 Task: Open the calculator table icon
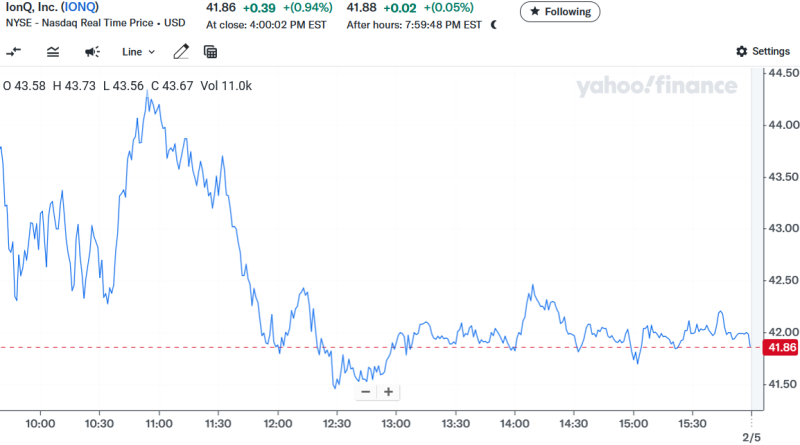[x=210, y=51]
